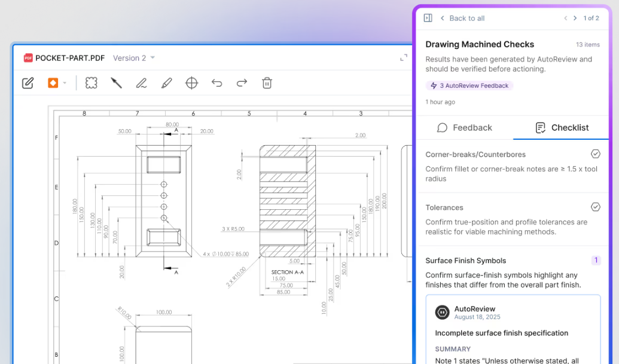Expand the drawing viewer to fullscreen
This screenshot has width=619, height=364.
click(404, 58)
